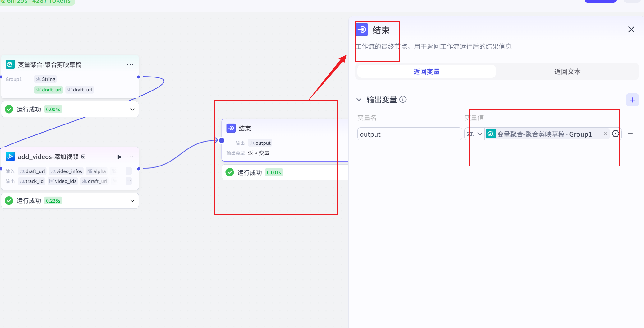Click the 变量聚合 node's teal aggregation icon
Screen dimensions: 644x328
point(10,64)
